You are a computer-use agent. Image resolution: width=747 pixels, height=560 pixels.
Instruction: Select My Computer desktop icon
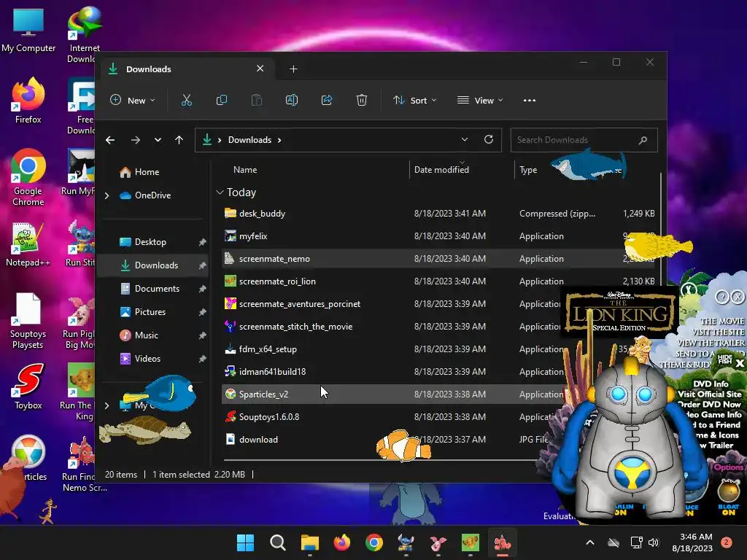pyautogui.click(x=28, y=29)
